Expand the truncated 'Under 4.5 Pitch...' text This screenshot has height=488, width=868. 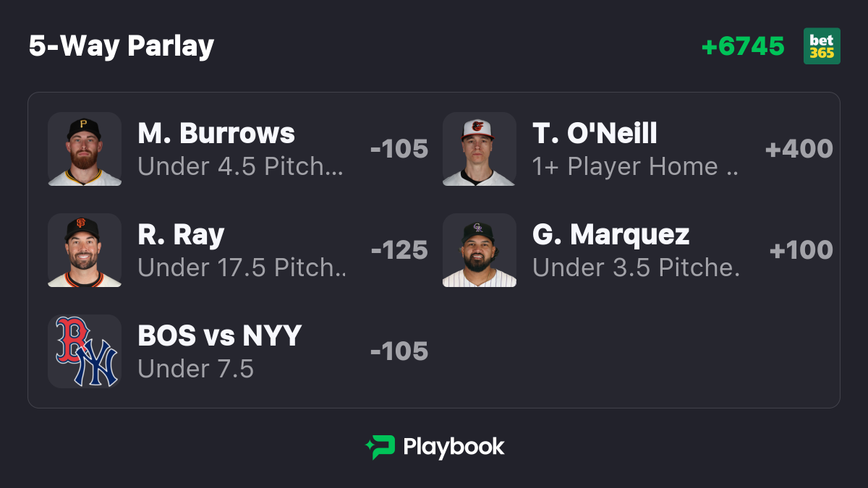[241, 166]
